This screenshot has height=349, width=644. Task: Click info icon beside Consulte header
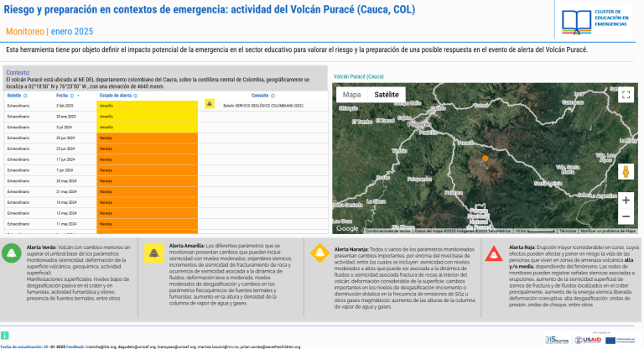(273, 96)
